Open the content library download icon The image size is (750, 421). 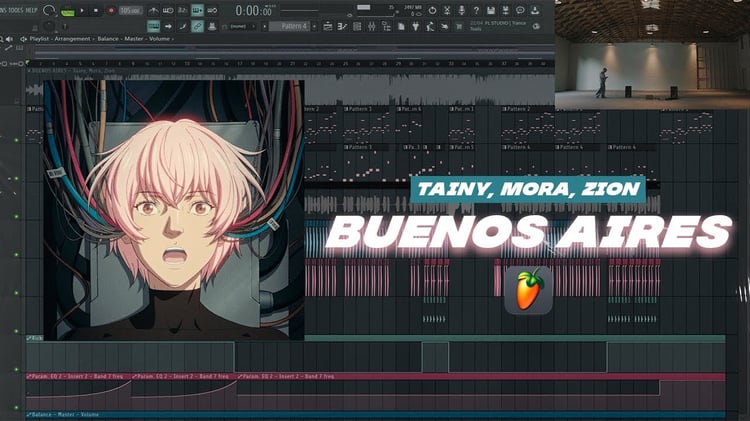click(x=535, y=10)
